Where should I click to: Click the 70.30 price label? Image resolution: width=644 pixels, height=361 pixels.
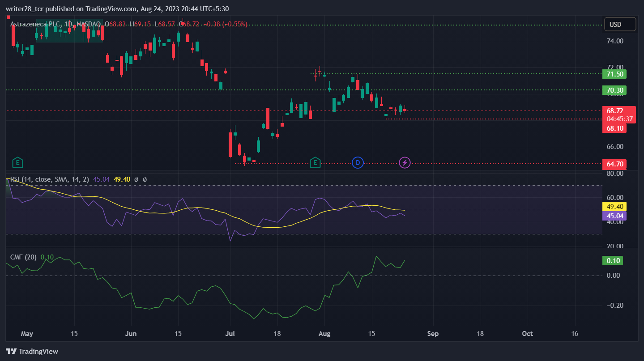pos(614,90)
